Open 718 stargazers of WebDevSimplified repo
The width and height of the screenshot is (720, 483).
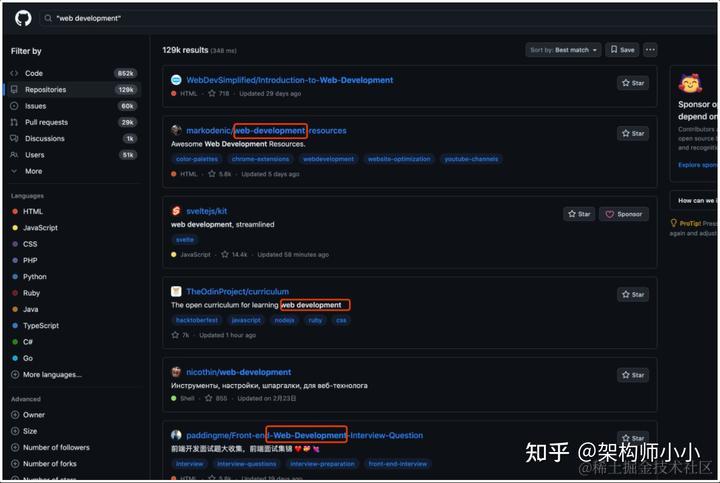(x=219, y=94)
